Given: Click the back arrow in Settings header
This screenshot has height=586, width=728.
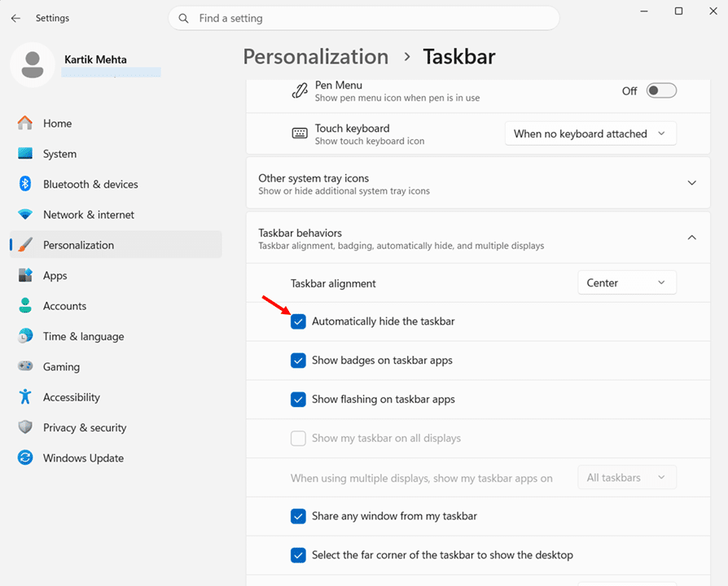Looking at the screenshot, I should pyautogui.click(x=15, y=18).
